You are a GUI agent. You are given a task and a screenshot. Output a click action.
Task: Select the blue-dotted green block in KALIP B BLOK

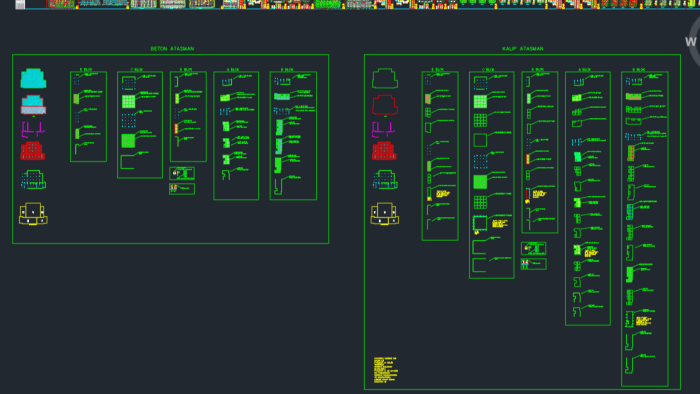click(x=630, y=212)
